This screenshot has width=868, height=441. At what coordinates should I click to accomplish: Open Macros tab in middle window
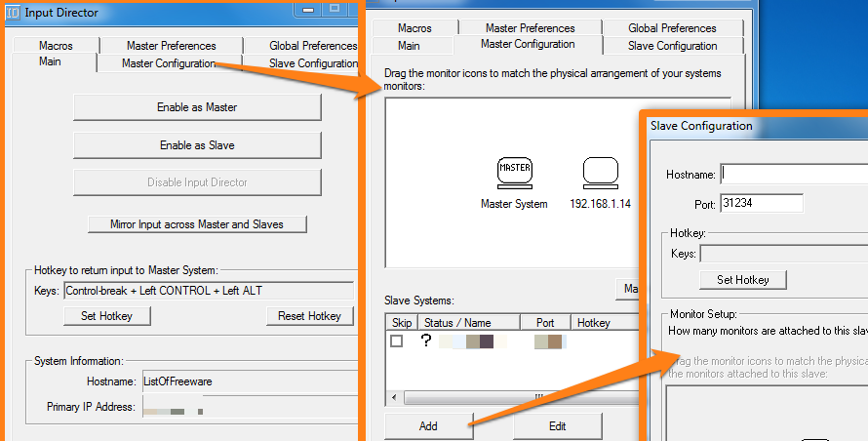(x=414, y=27)
